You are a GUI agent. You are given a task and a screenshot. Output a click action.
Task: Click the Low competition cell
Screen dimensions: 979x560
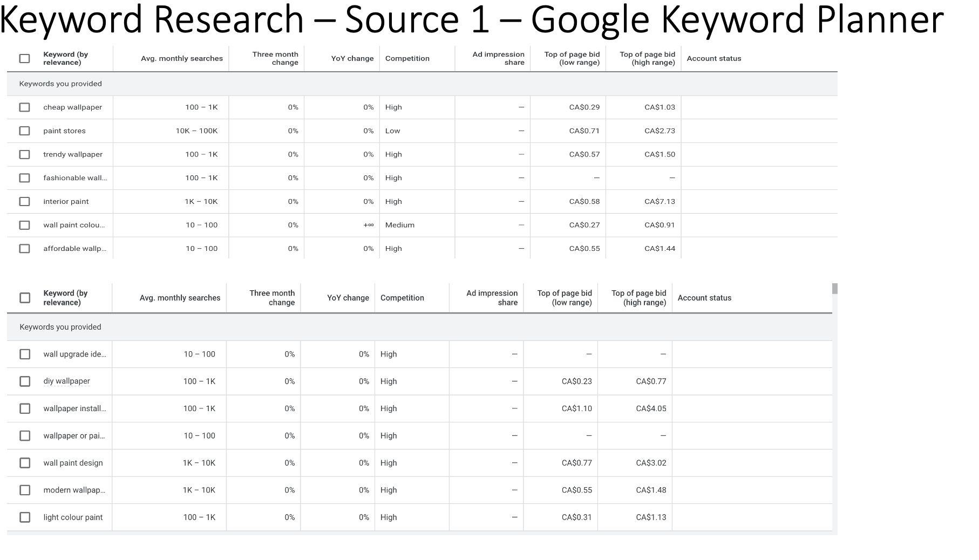(x=393, y=131)
